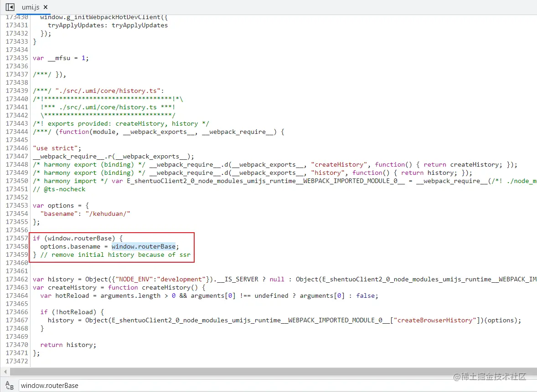
Task: Click "NODE_ENV":"development" text on line 173462
Action: [160, 279]
